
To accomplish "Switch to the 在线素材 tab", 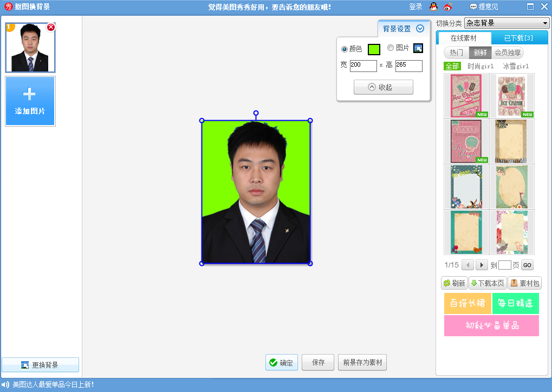I will [463, 38].
